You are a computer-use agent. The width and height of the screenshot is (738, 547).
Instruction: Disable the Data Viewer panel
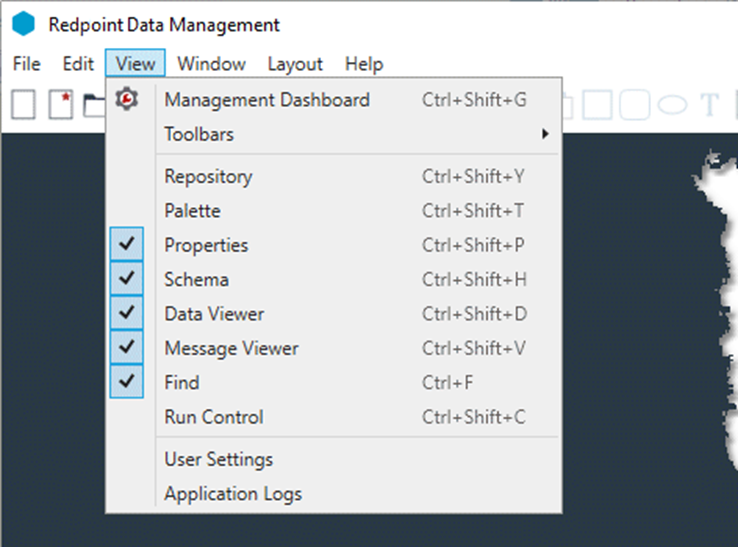pyautogui.click(x=127, y=313)
